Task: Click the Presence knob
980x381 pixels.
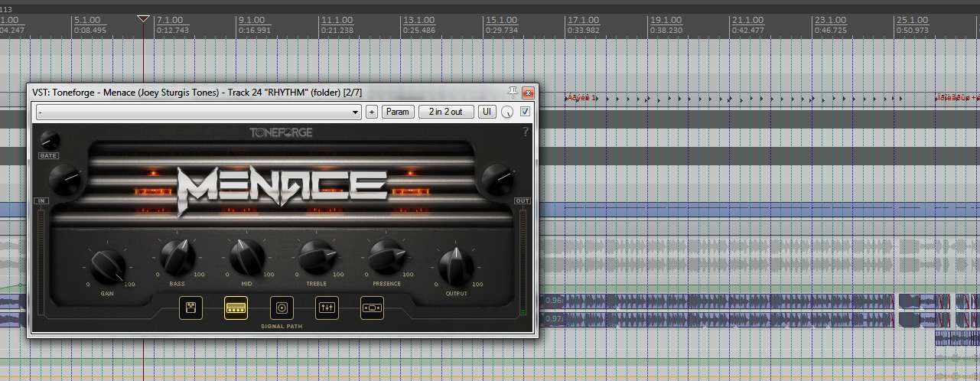Action: 386,256
